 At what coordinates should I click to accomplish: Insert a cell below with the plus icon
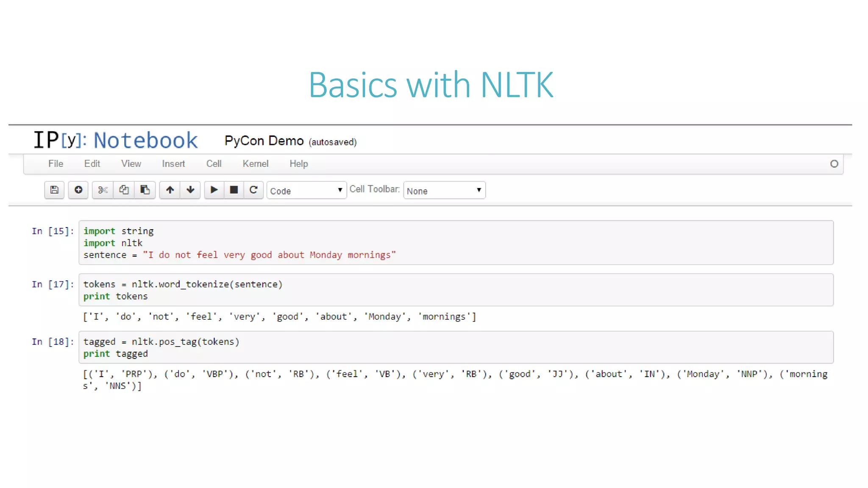78,190
